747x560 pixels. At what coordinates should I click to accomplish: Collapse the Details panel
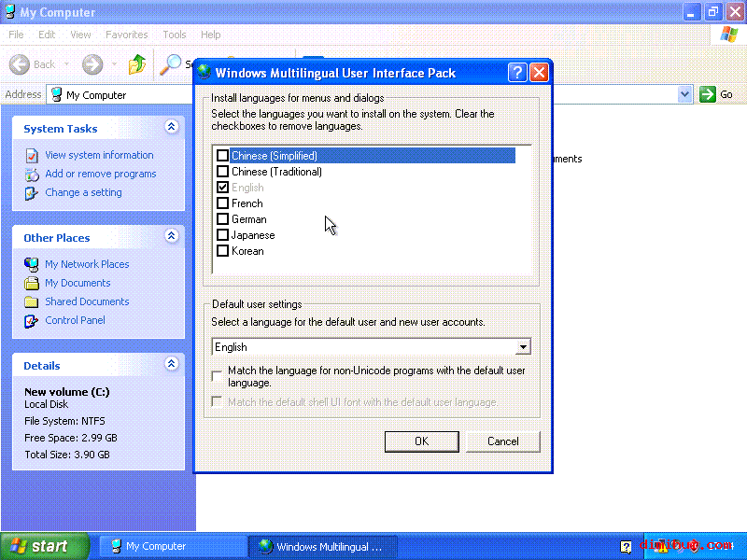[x=172, y=364]
